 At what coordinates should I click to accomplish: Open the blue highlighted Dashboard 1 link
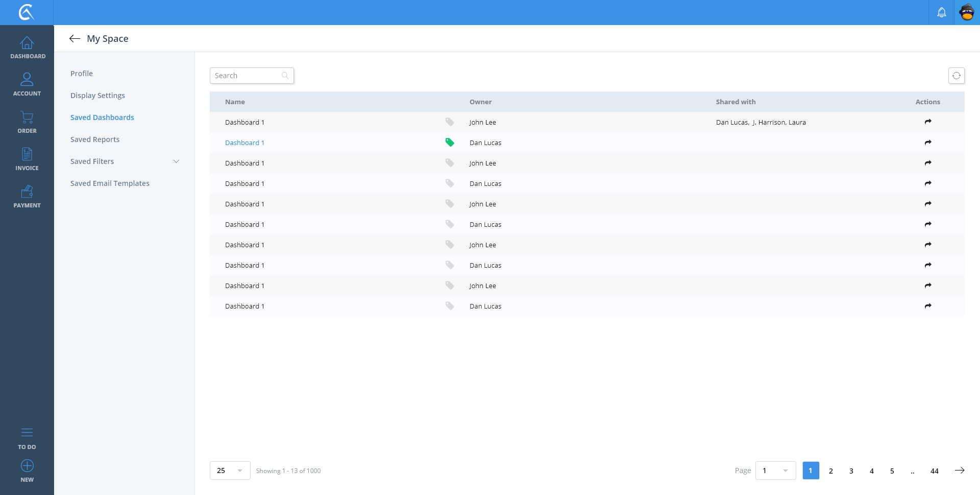244,143
